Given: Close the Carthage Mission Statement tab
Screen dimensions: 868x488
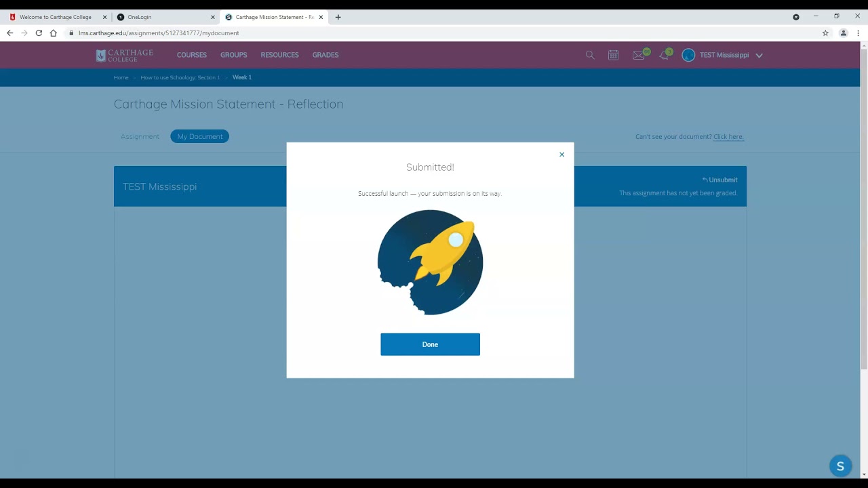Looking at the screenshot, I should click(321, 17).
